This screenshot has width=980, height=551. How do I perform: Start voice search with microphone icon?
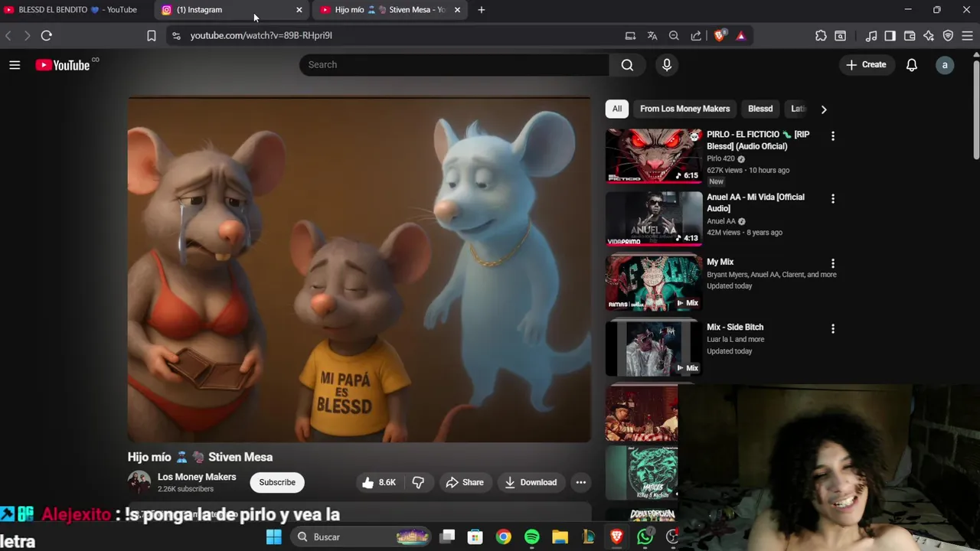click(x=667, y=65)
